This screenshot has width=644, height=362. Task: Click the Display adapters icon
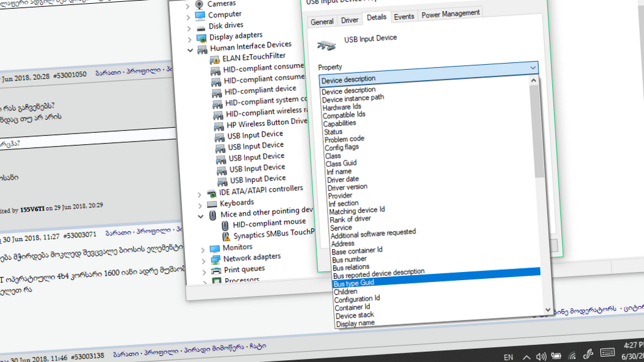tap(202, 38)
